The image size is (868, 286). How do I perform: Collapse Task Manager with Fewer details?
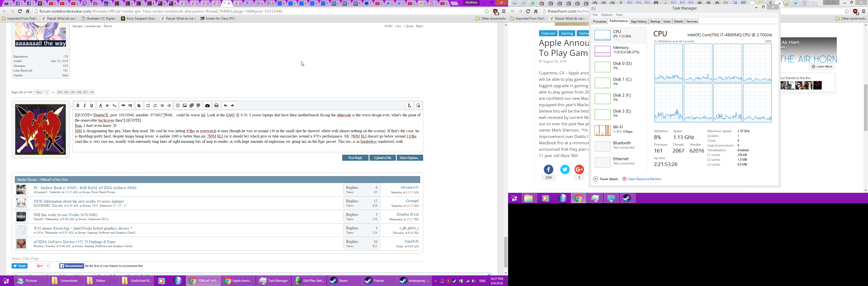tap(605, 179)
